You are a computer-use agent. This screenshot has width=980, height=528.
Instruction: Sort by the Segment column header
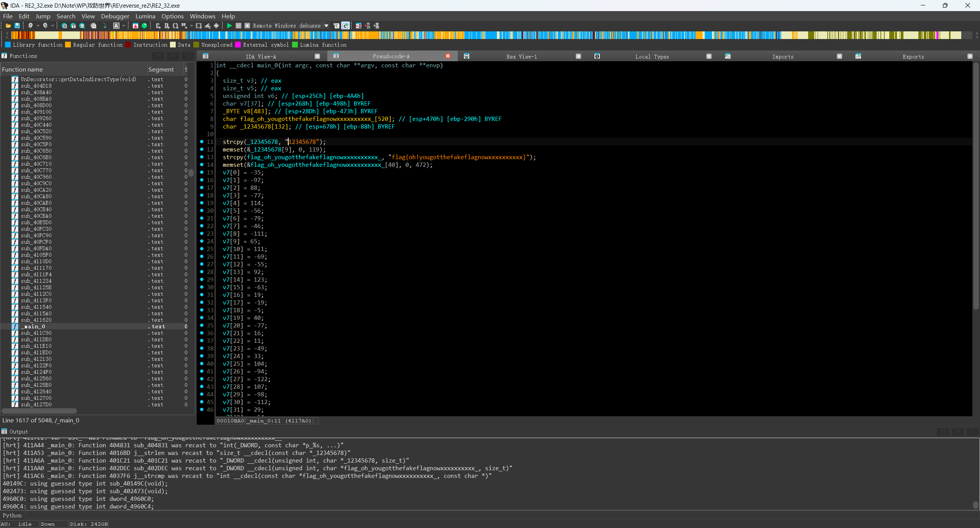(x=165, y=69)
